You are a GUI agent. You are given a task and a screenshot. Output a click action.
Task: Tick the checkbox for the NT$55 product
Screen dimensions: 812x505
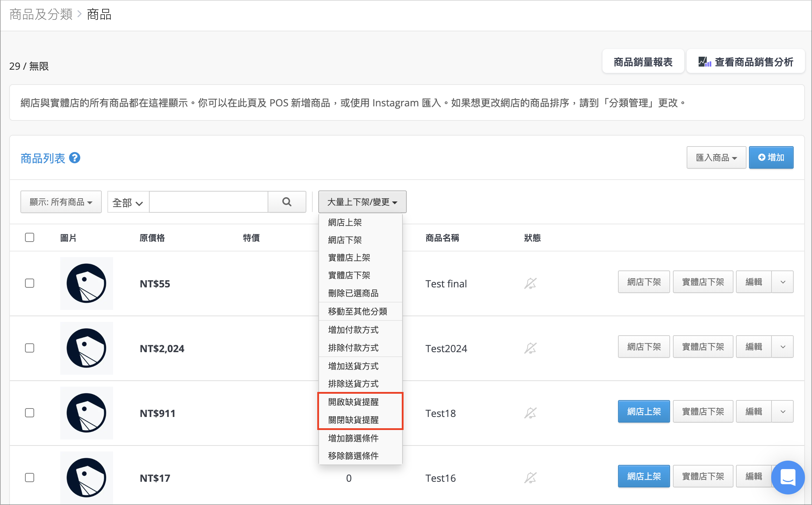[30, 283]
